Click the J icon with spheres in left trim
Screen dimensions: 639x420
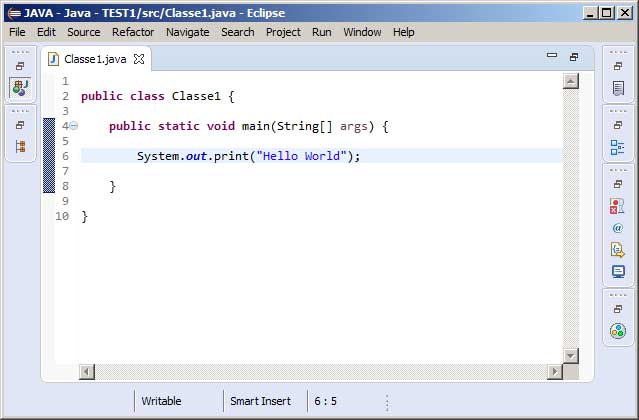click(x=20, y=88)
